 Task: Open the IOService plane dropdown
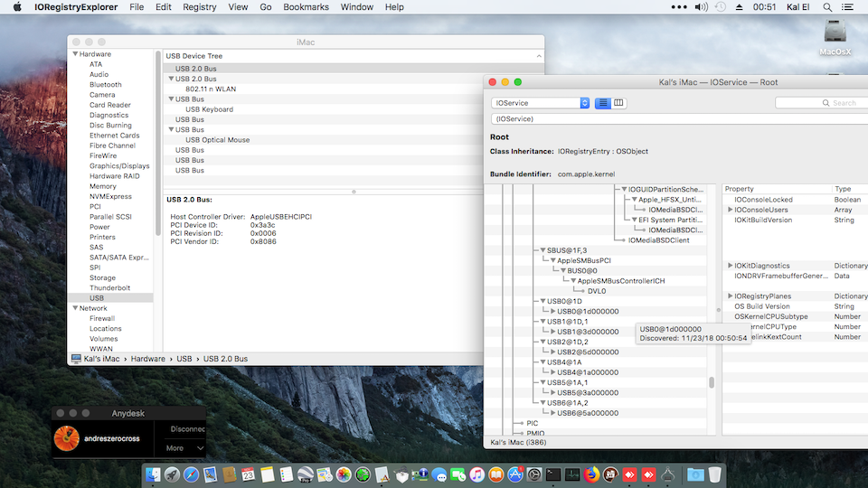coord(541,103)
